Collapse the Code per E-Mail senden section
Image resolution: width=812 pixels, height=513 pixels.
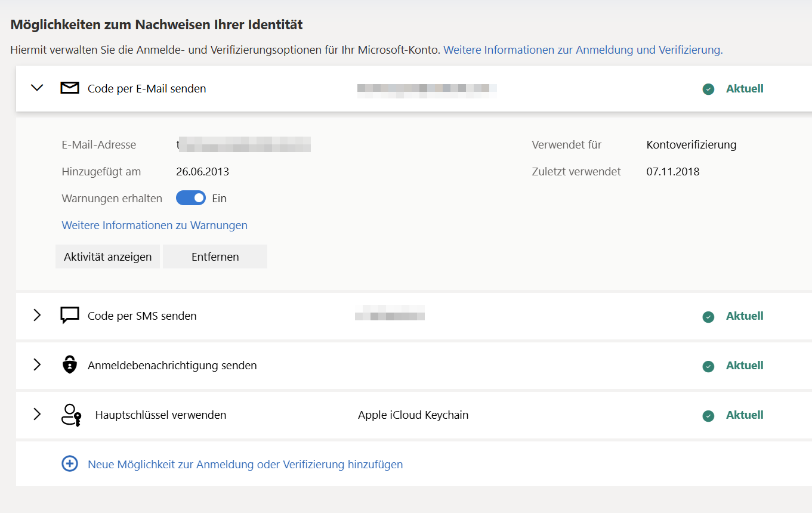pyautogui.click(x=37, y=87)
